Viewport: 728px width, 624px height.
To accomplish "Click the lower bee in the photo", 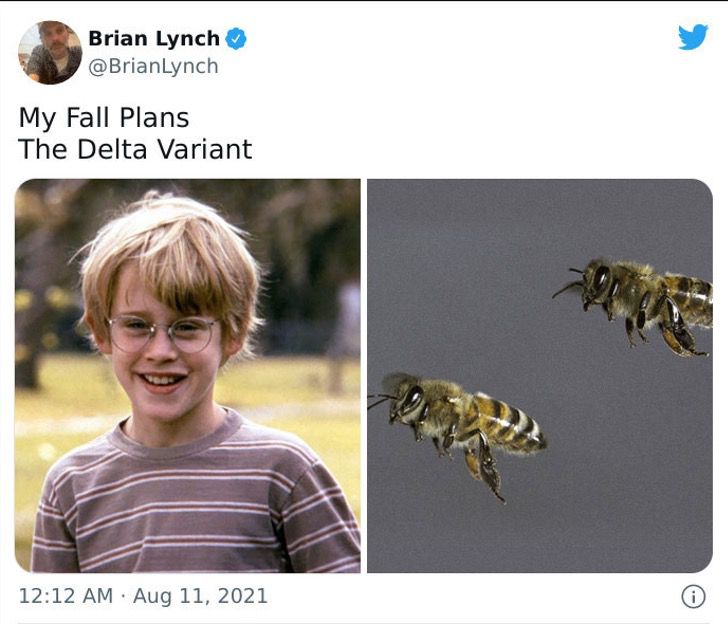I will pos(460,420).
